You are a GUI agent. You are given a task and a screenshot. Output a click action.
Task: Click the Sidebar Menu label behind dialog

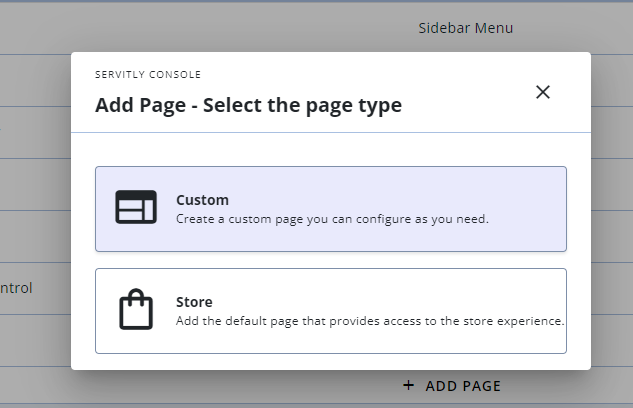pyautogui.click(x=465, y=28)
